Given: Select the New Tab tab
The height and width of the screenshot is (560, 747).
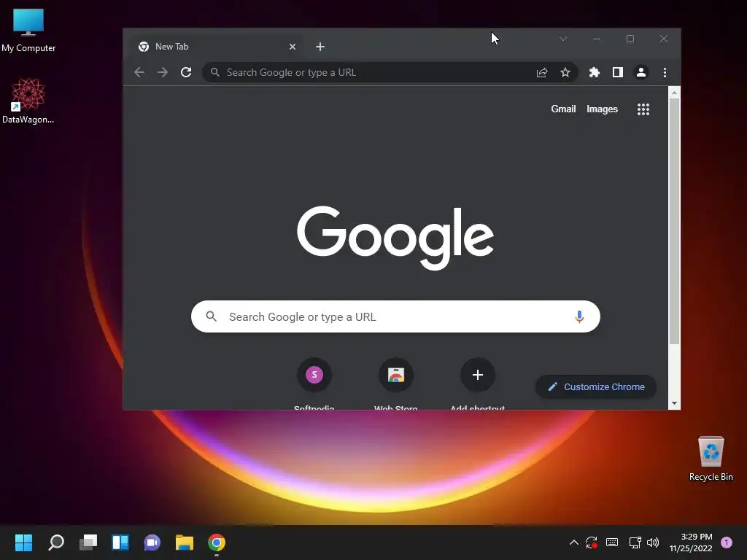Looking at the screenshot, I should coord(217,47).
